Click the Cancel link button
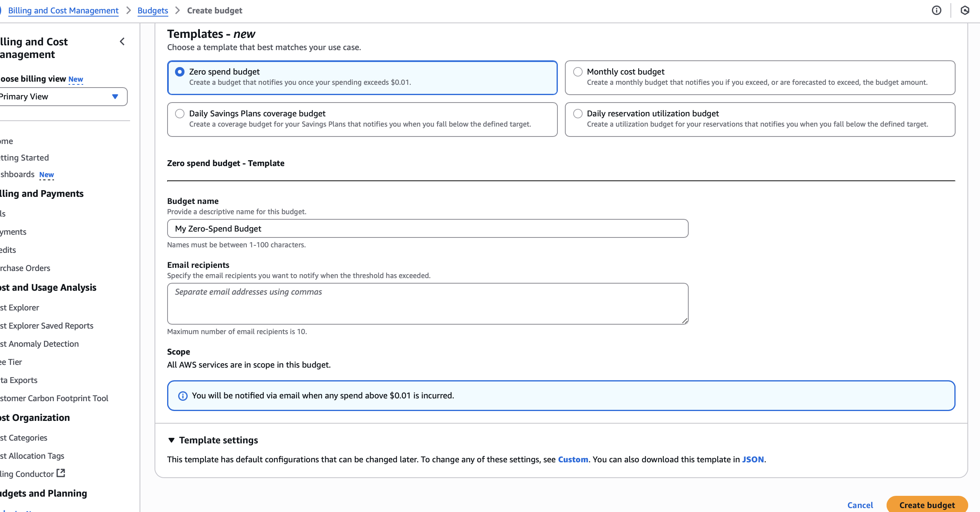This screenshot has height=512, width=980. (860, 505)
